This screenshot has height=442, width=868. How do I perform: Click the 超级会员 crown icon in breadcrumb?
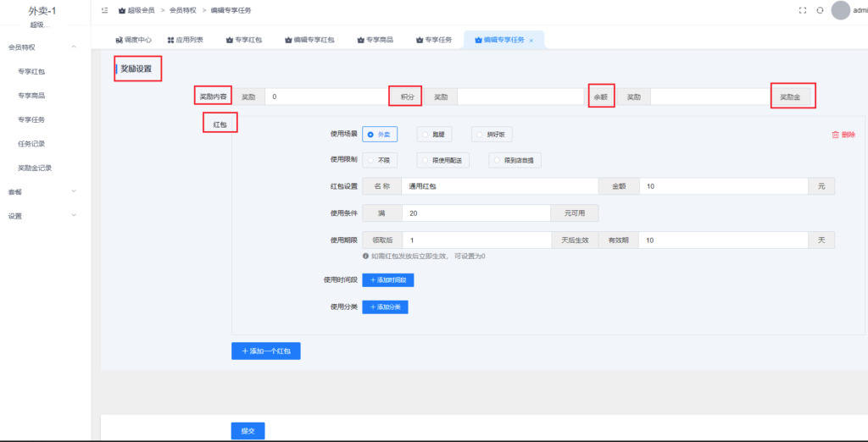[x=122, y=10]
